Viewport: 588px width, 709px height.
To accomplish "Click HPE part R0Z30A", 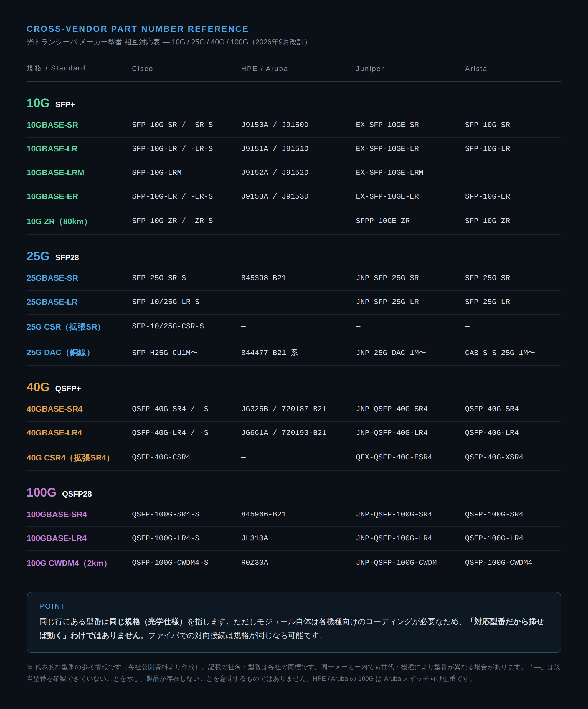I will point(255,563).
